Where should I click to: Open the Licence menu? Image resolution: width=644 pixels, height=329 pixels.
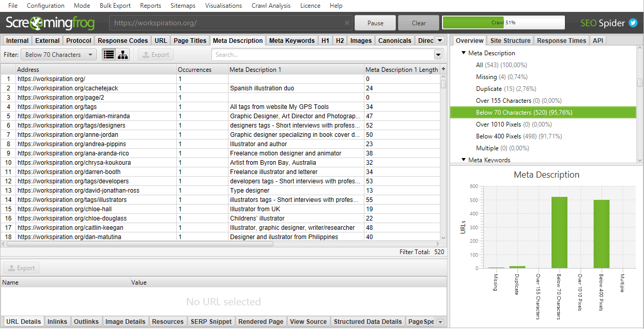tap(310, 6)
